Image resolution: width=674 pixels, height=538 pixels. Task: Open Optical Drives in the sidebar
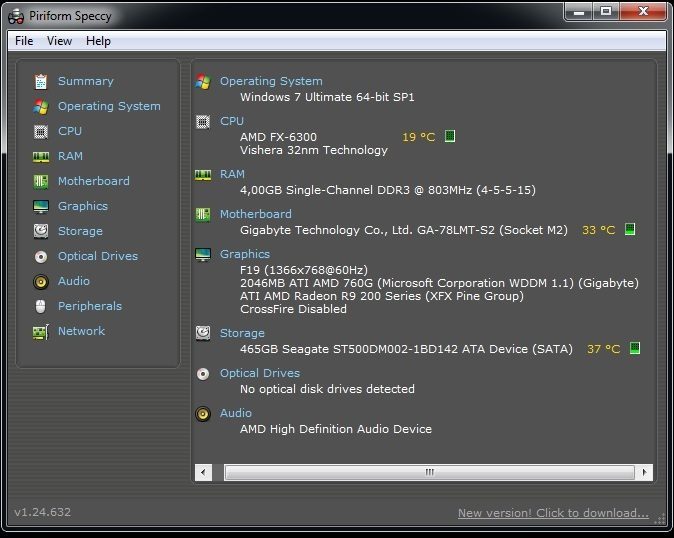pyautogui.click(x=98, y=256)
